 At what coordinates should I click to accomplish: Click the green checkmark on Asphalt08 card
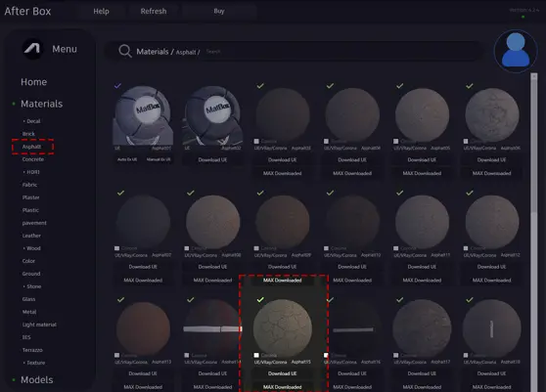(191, 193)
